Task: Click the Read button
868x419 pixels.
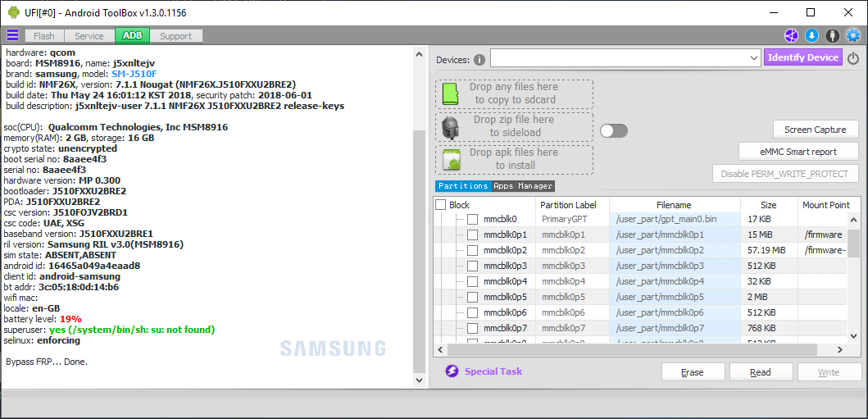Action: coord(761,372)
